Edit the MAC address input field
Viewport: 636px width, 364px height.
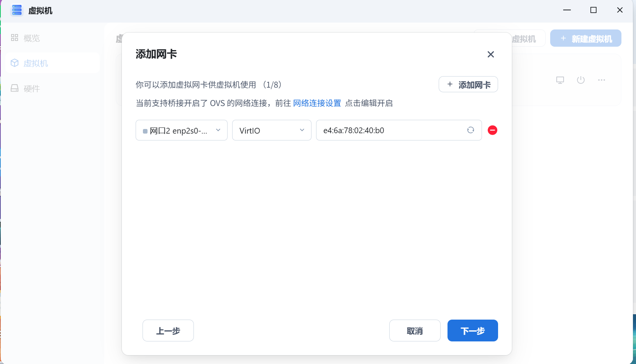pos(383,130)
